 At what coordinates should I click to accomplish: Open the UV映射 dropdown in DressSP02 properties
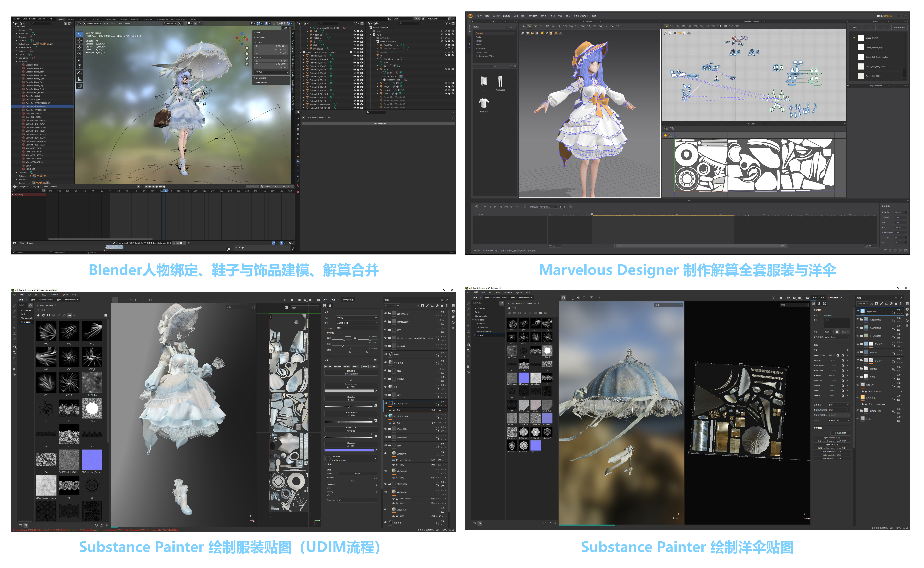tap(357, 318)
